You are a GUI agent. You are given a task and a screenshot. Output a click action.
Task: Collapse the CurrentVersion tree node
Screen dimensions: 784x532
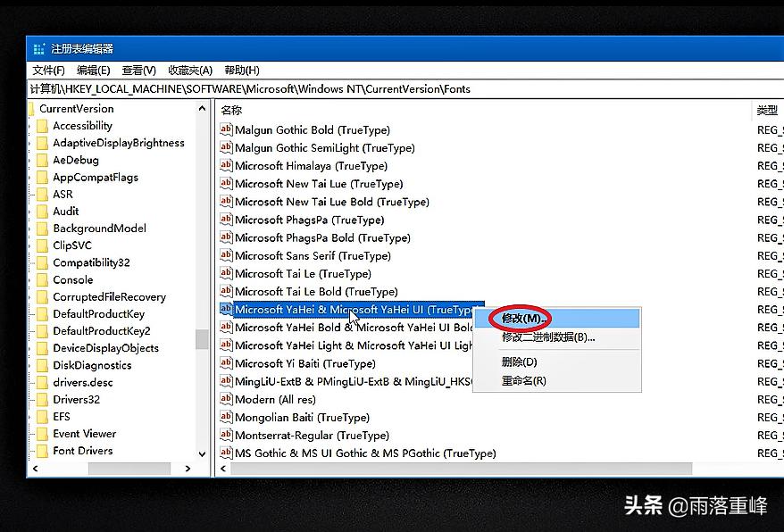32,108
